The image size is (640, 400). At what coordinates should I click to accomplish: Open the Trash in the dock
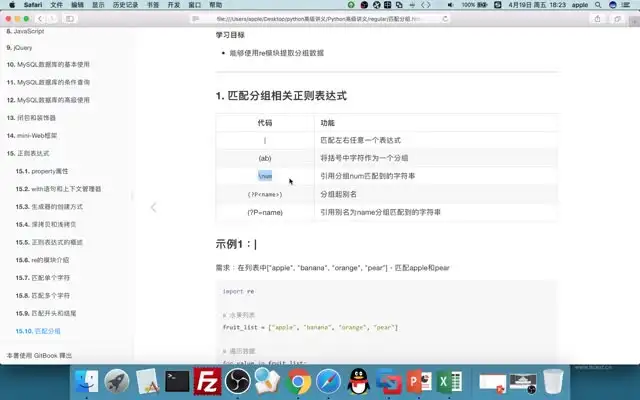coord(553,382)
